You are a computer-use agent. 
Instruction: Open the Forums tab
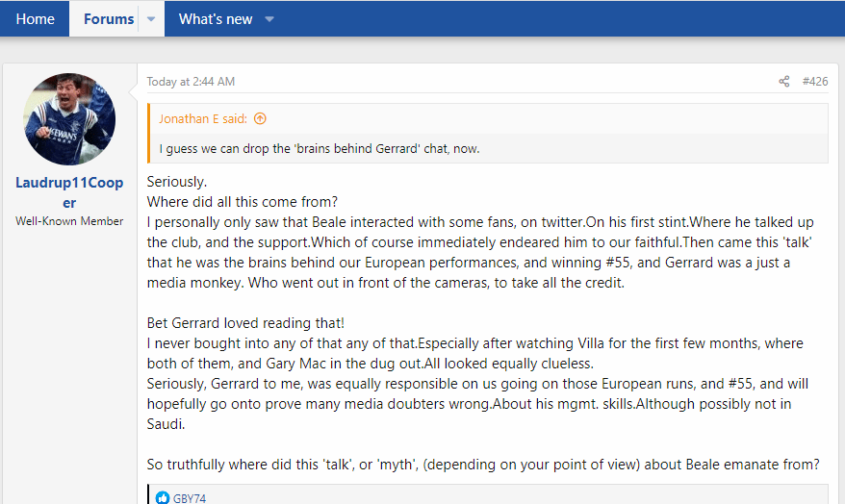tap(108, 19)
